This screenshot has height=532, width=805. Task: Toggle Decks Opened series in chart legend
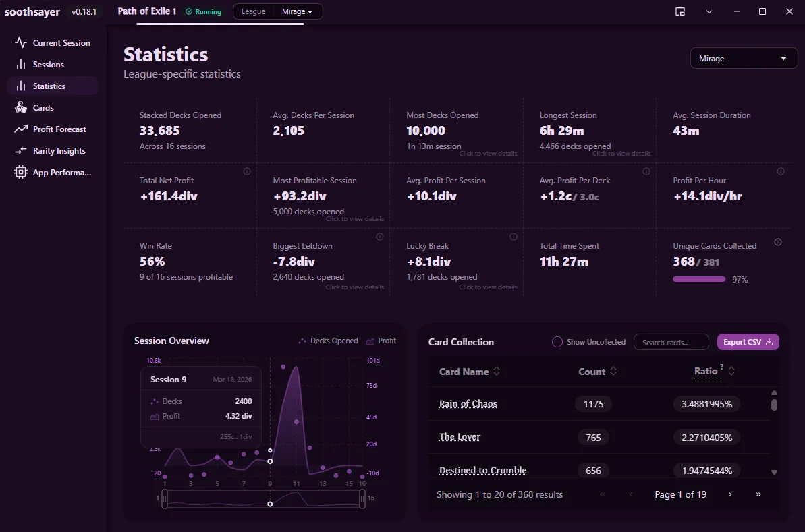(328, 341)
